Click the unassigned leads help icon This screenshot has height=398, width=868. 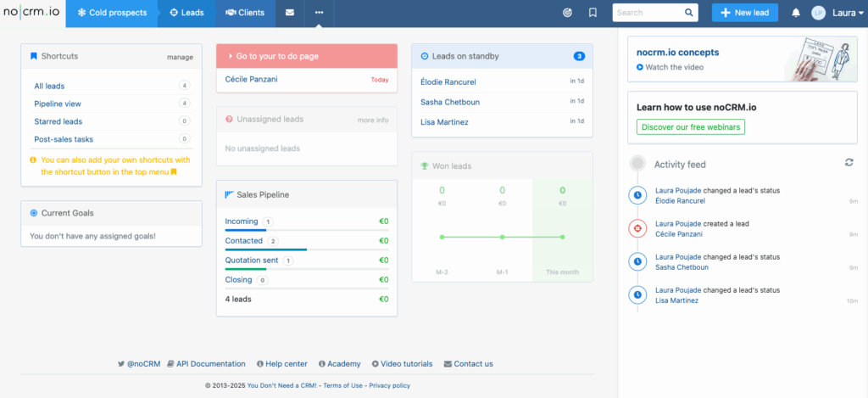pos(229,120)
